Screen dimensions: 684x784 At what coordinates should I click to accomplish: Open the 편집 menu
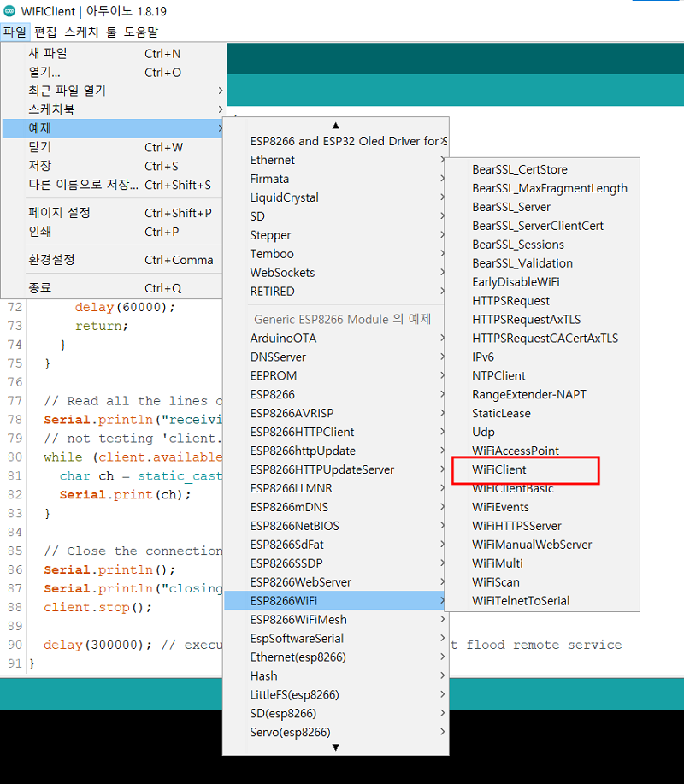[x=45, y=32]
